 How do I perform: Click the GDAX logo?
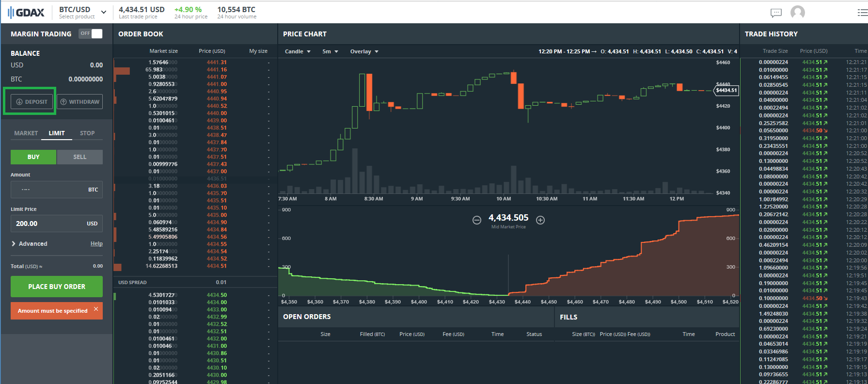click(26, 13)
